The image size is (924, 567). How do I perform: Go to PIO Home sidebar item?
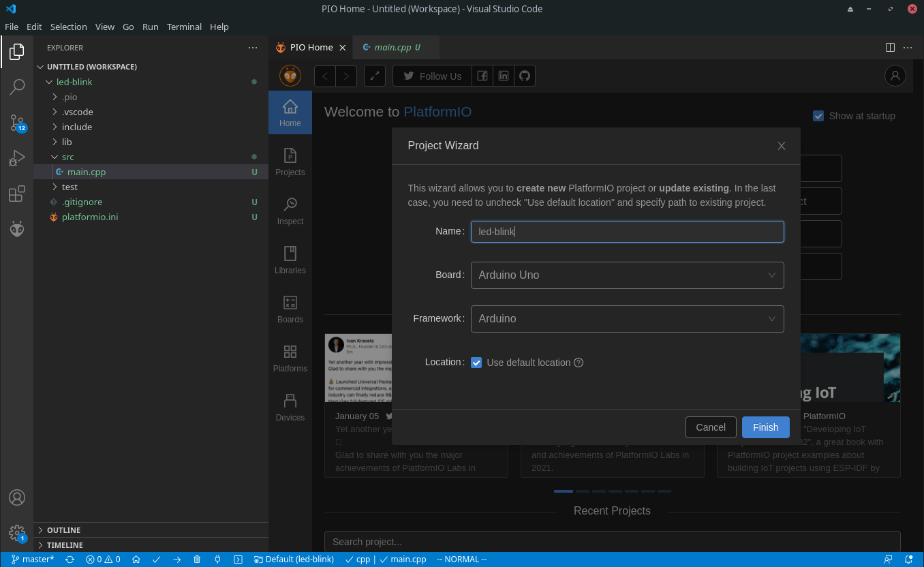[290, 112]
